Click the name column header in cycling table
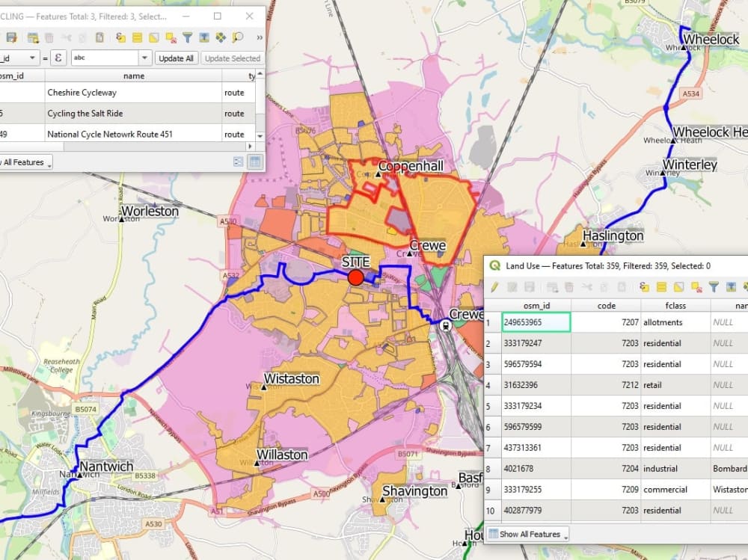Screen dimensions: 748x560 (x=133, y=76)
